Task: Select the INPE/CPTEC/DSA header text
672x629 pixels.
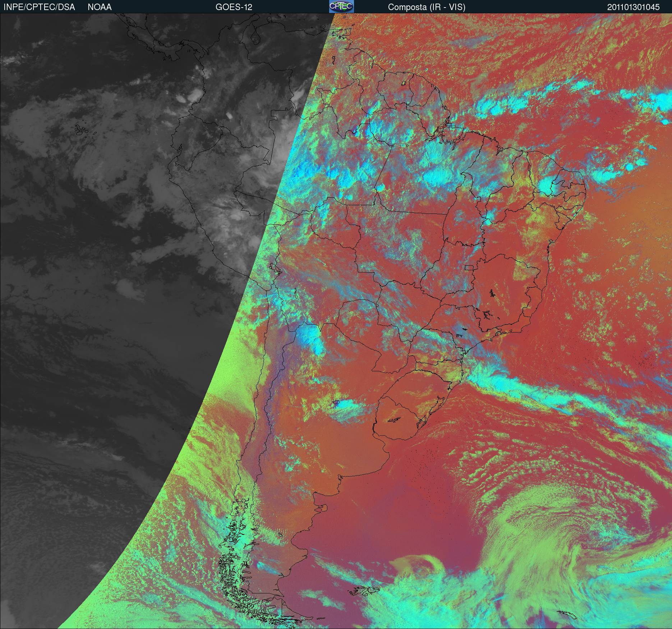Action: tap(39, 7)
